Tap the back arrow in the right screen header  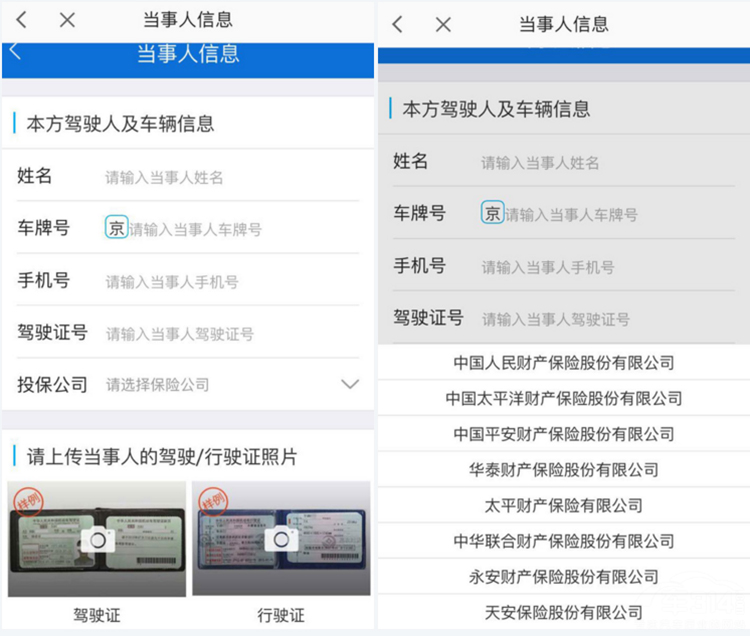[397, 24]
